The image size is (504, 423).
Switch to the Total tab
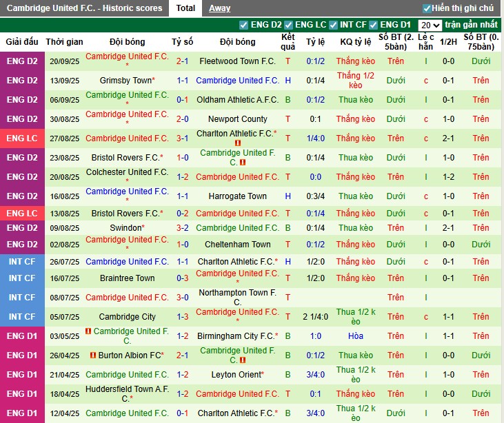pyautogui.click(x=185, y=8)
